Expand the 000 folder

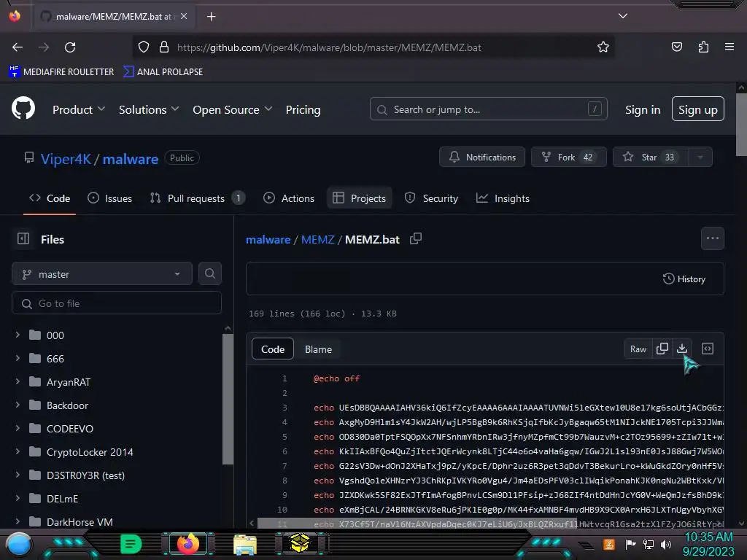[x=18, y=335]
